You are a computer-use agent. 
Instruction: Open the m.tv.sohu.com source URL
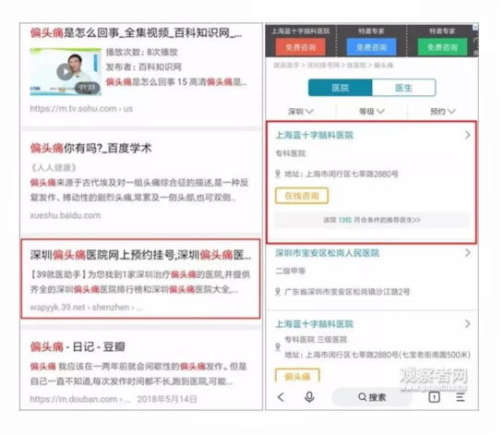pos(81,109)
